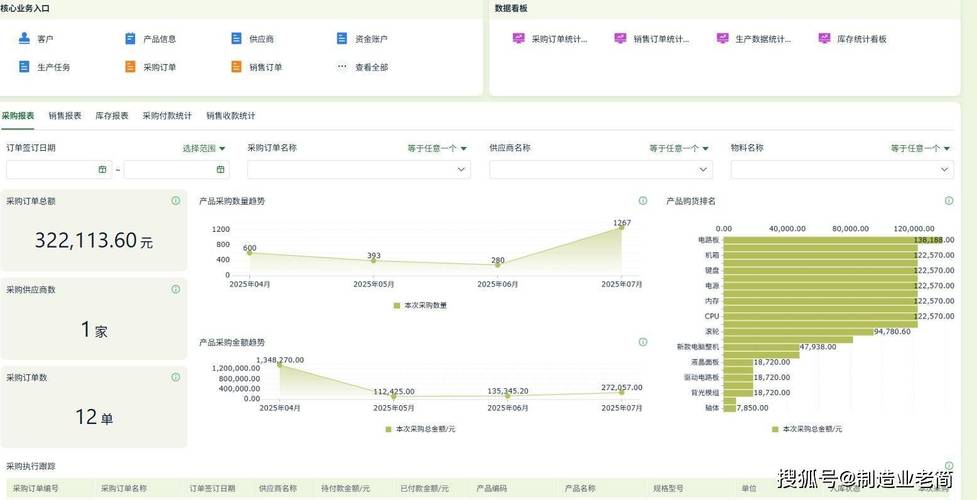Open 等于任意一个 dropdown for 物料名称
The height and width of the screenshot is (500, 977).
tap(920, 148)
